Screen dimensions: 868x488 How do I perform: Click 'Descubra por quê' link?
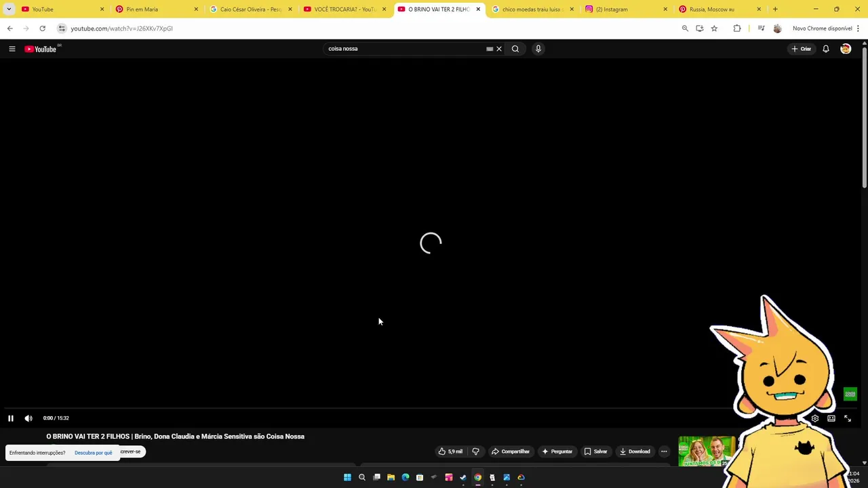click(x=94, y=453)
